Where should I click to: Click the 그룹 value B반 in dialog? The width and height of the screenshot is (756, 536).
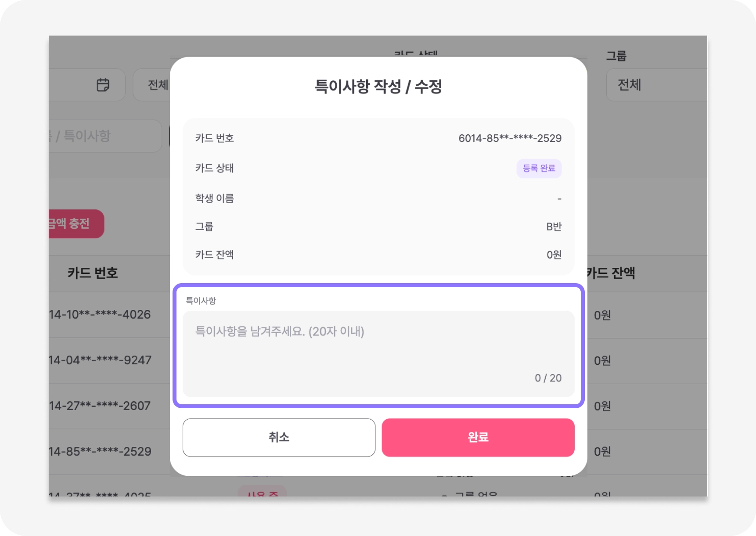pos(554,227)
